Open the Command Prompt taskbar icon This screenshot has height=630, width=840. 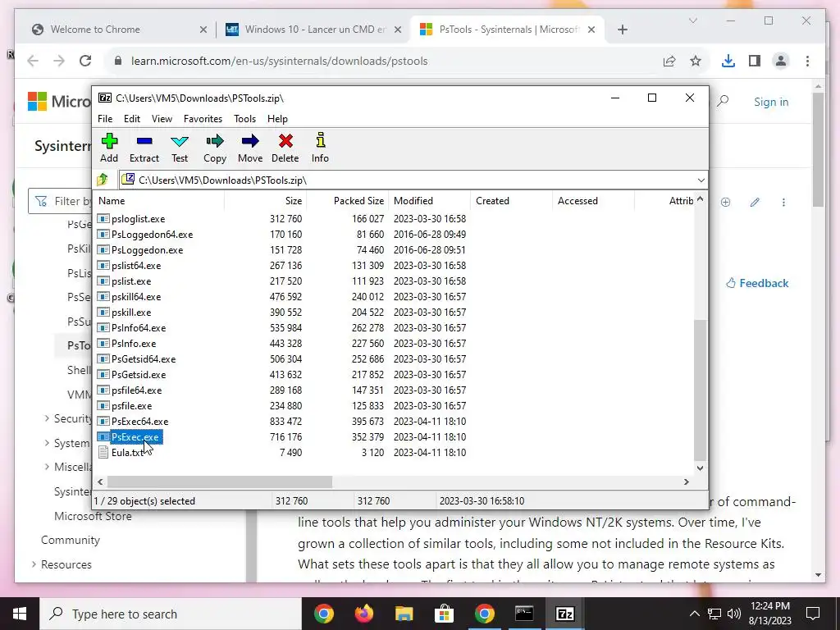(x=524, y=614)
